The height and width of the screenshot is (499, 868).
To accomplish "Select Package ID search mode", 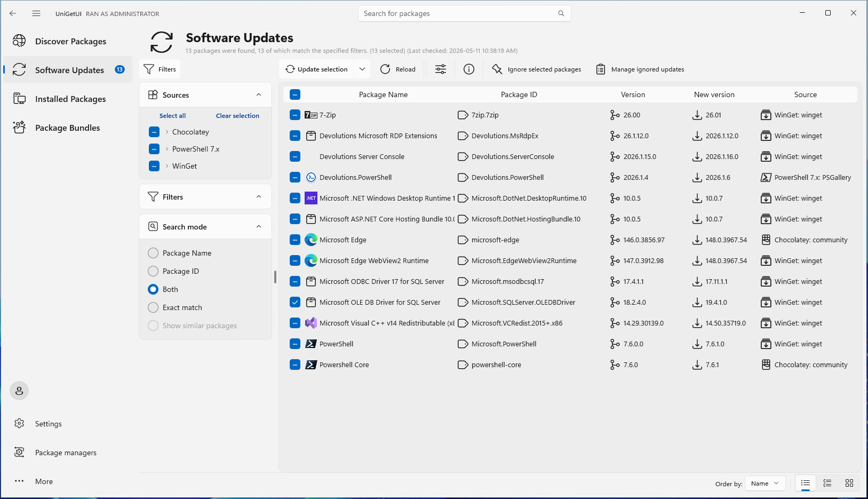I will click(153, 271).
